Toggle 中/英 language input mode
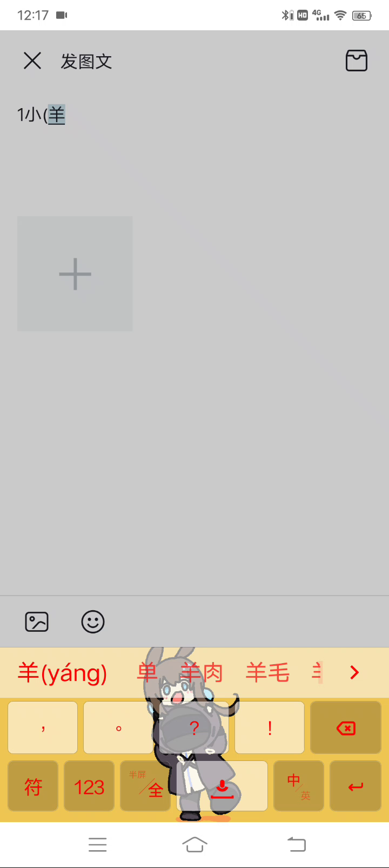Viewport: 389px width, 868px height. click(x=299, y=786)
